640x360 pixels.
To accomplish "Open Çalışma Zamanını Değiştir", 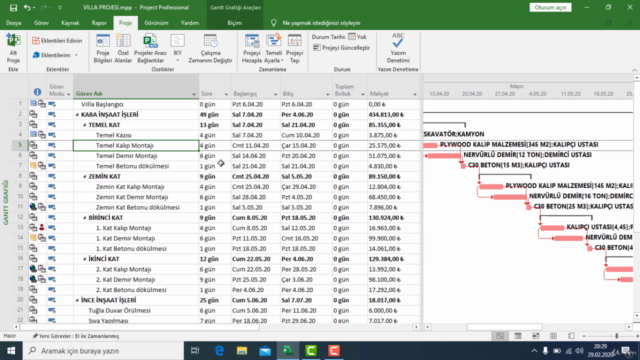I will [210, 49].
